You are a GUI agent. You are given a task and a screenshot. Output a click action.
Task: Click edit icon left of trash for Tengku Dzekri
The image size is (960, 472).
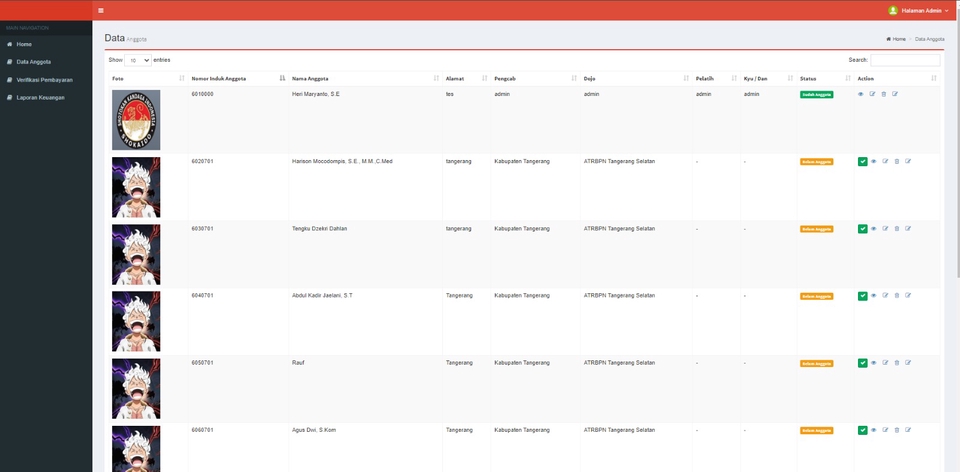pos(885,229)
